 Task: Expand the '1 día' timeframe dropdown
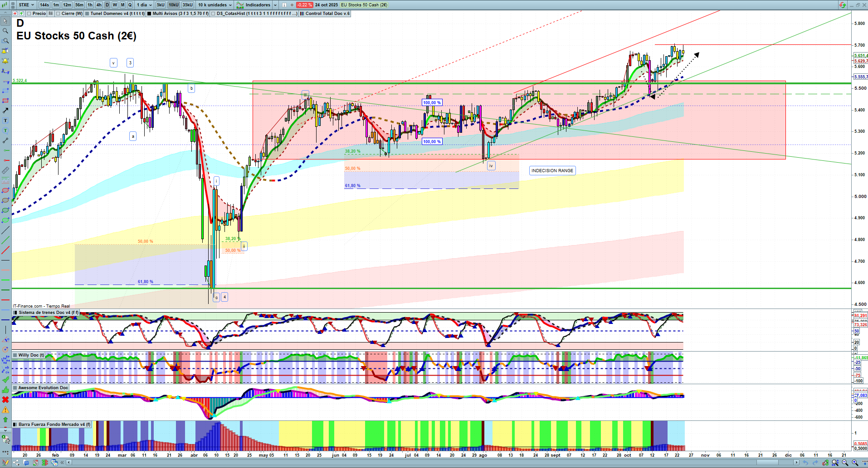[x=144, y=5]
